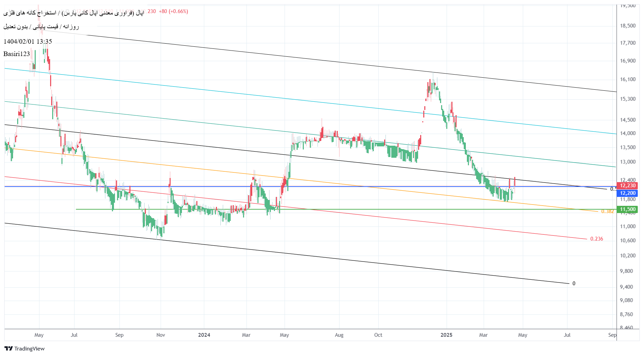Click the 10,200 price axis label

[628, 256]
